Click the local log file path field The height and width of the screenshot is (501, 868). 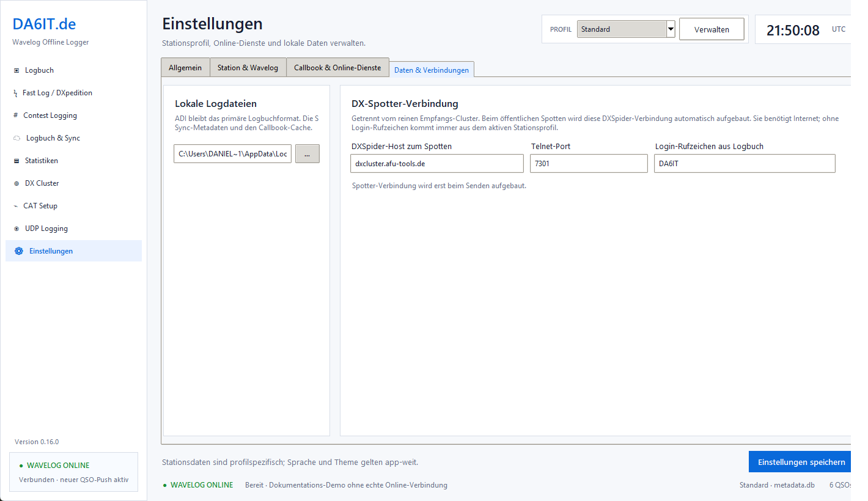click(233, 154)
